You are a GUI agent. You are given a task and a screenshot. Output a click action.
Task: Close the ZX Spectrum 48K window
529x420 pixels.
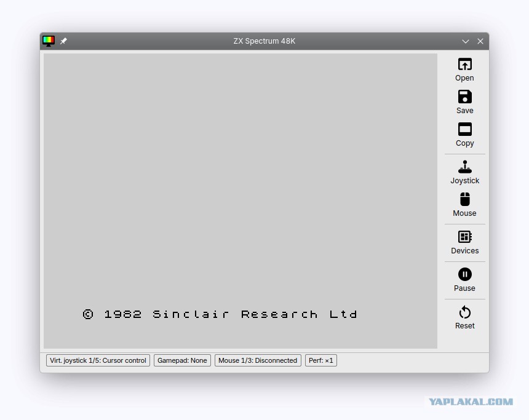coord(480,41)
